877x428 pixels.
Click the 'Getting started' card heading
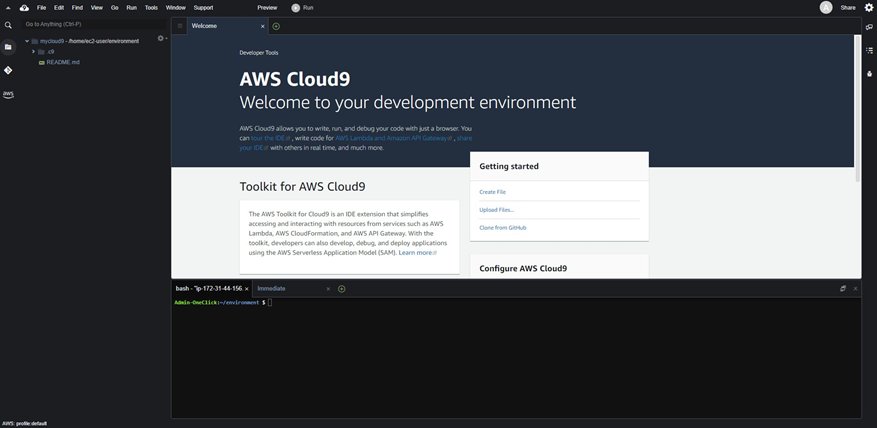[x=509, y=166]
